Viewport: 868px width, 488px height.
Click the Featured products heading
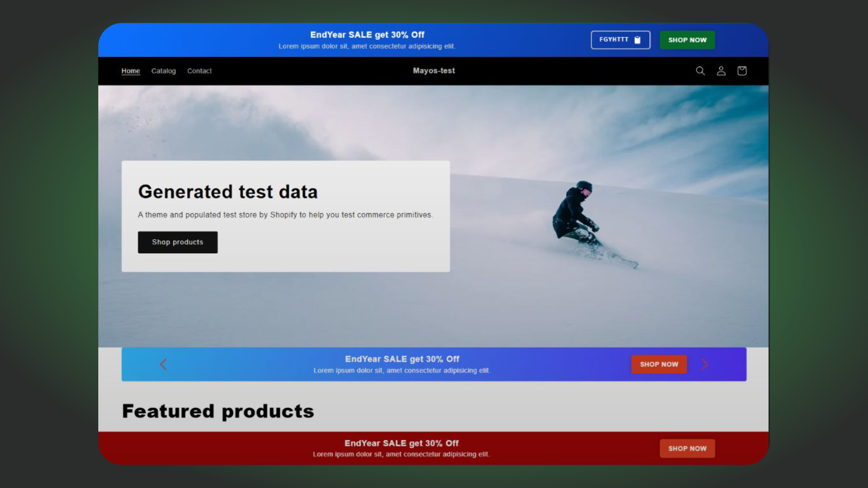(x=218, y=412)
